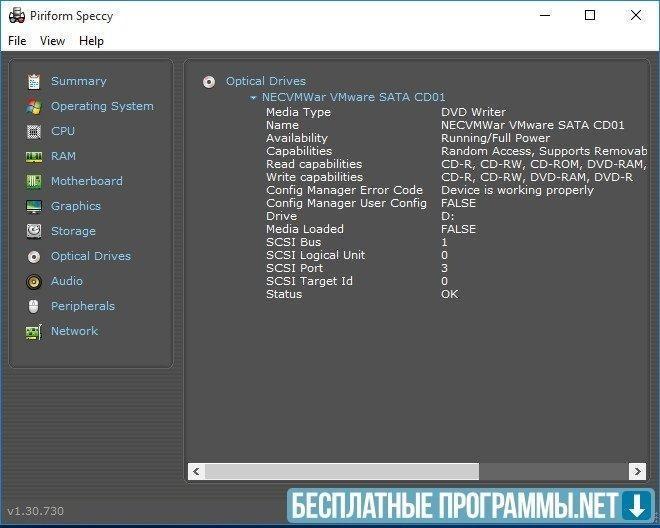The width and height of the screenshot is (660, 528).
Task: Open the View menu
Action: (53, 41)
